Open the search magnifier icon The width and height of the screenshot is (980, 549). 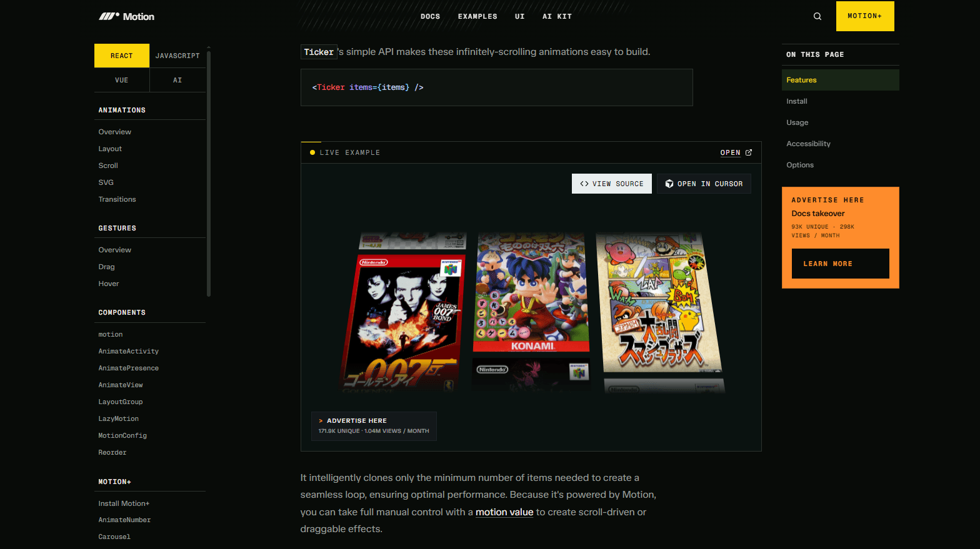817,16
